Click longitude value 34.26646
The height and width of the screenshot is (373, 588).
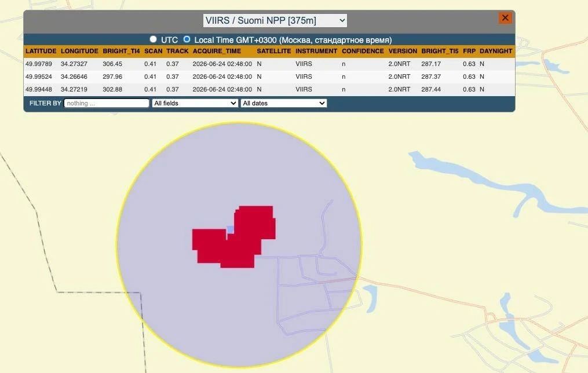[x=74, y=76]
